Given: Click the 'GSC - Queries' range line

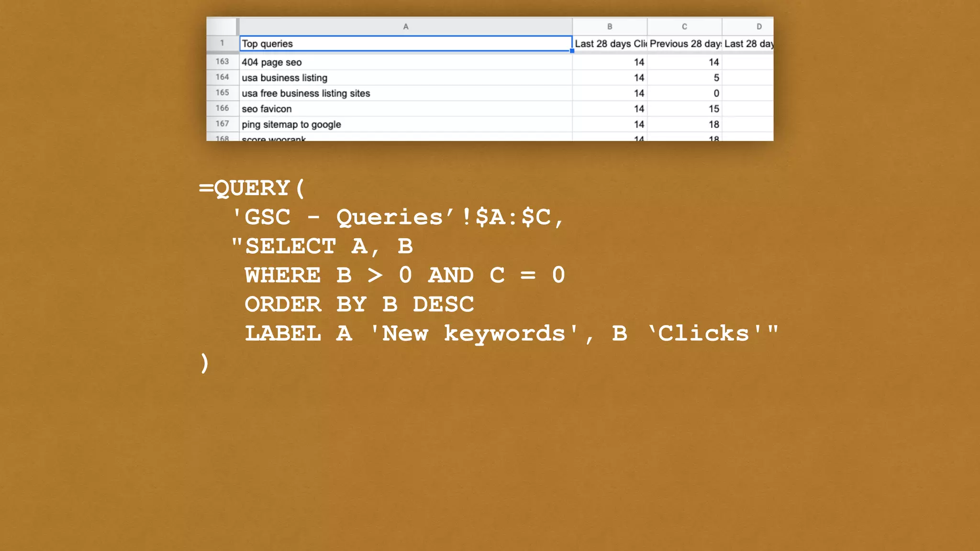Looking at the screenshot, I should pyautogui.click(x=398, y=217).
